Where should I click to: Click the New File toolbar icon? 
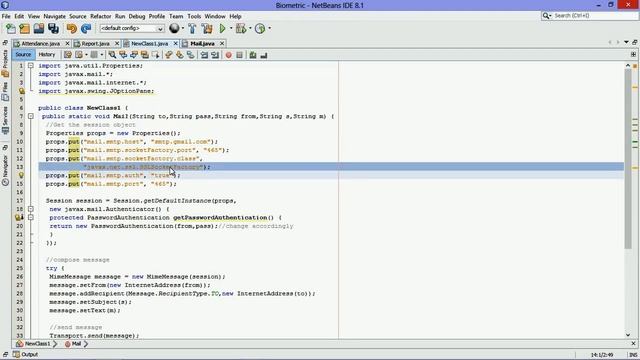[11, 29]
